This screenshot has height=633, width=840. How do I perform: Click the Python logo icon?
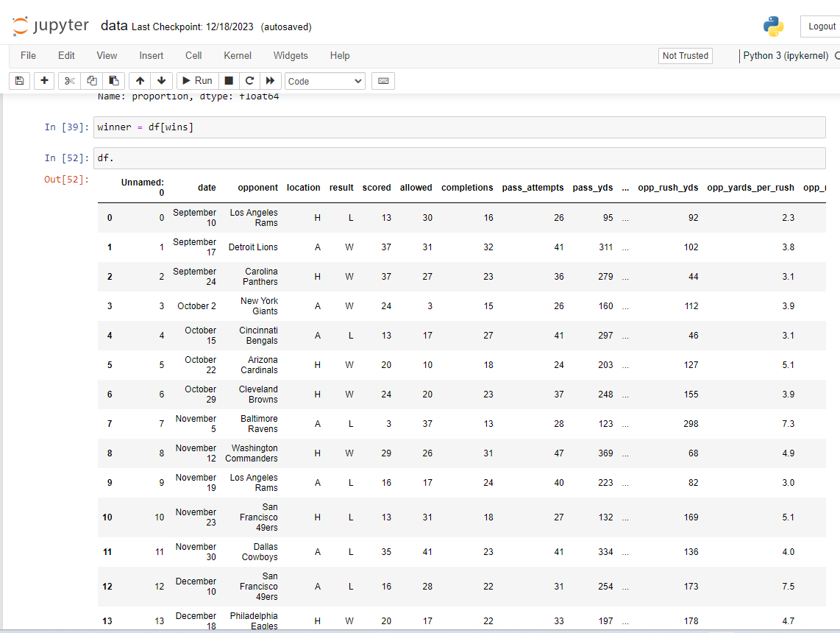[x=773, y=26]
